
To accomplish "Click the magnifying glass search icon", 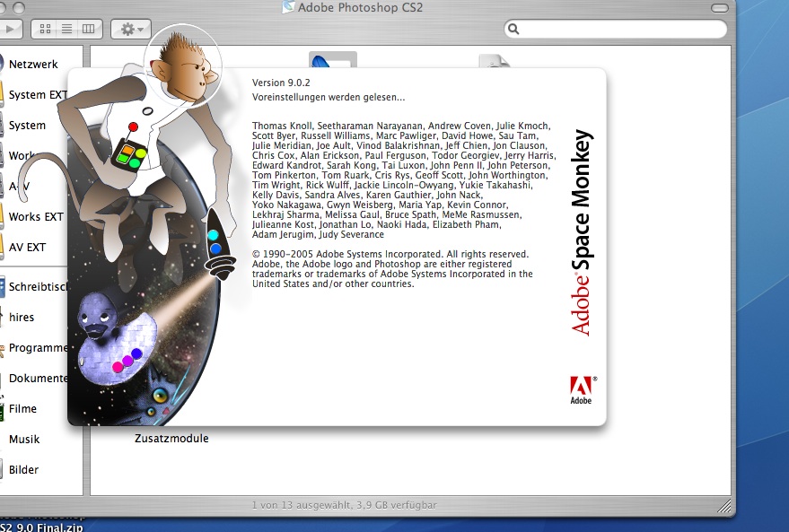I will coord(514,30).
